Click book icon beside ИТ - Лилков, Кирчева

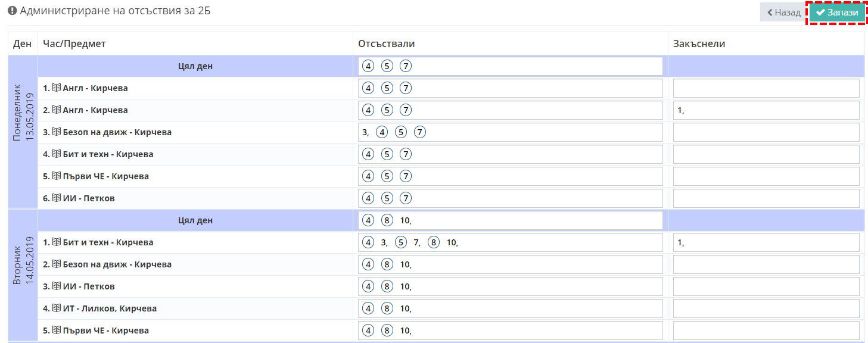point(57,308)
